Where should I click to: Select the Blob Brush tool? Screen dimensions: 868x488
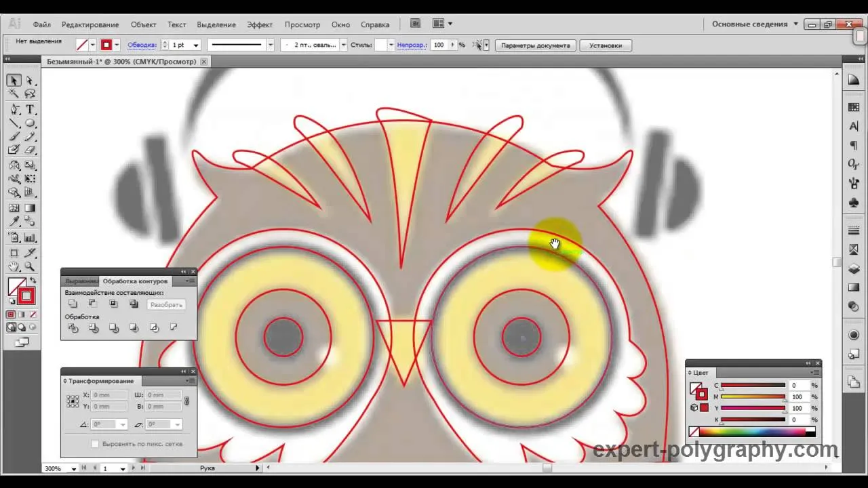(x=14, y=150)
